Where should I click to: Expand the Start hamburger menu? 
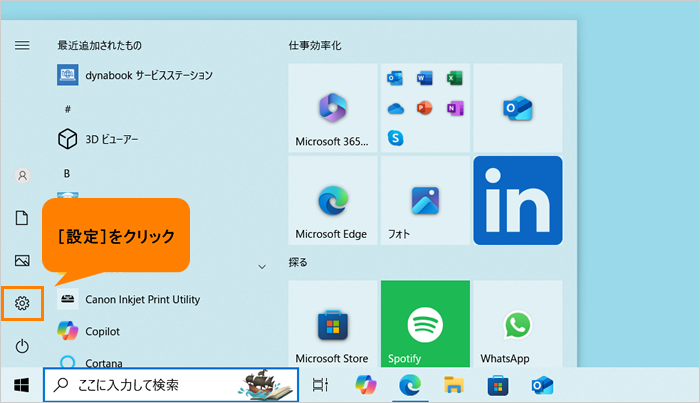pyautogui.click(x=22, y=45)
